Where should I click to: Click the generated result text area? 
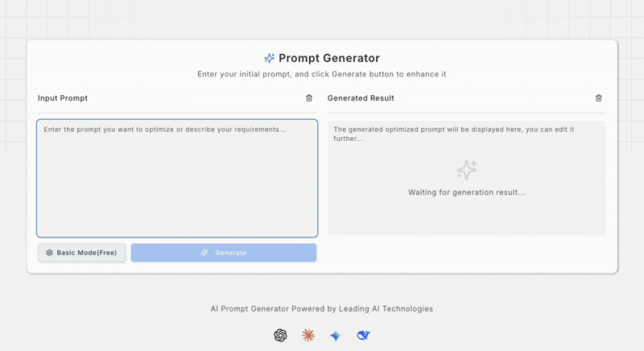coord(467,178)
